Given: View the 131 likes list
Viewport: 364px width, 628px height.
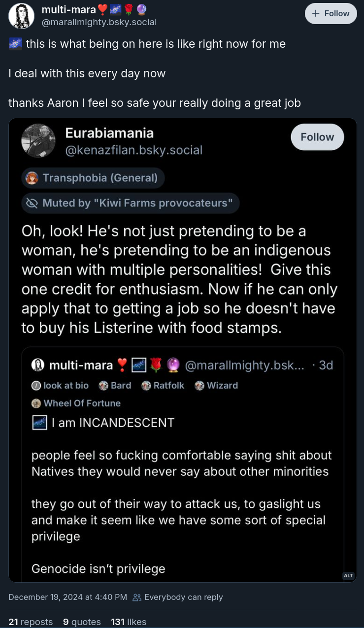Looking at the screenshot, I should tap(129, 622).
